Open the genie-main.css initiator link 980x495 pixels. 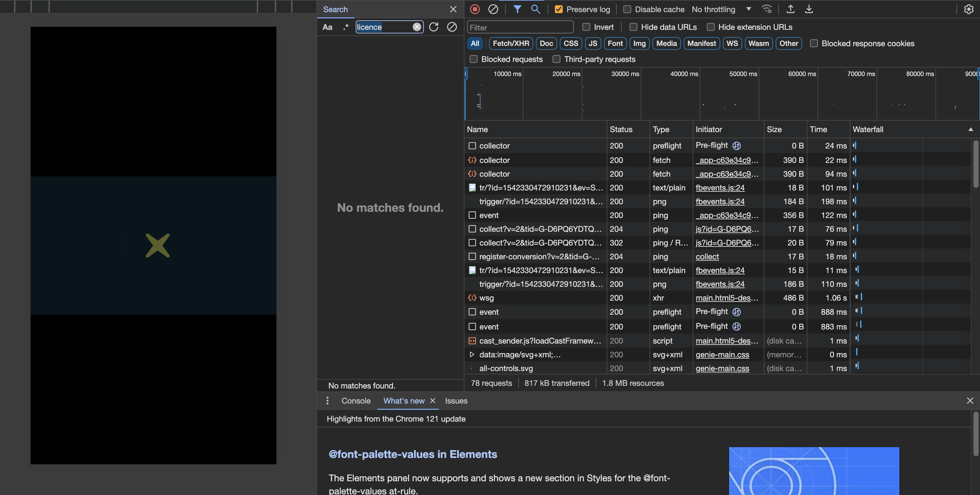tap(722, 354)
